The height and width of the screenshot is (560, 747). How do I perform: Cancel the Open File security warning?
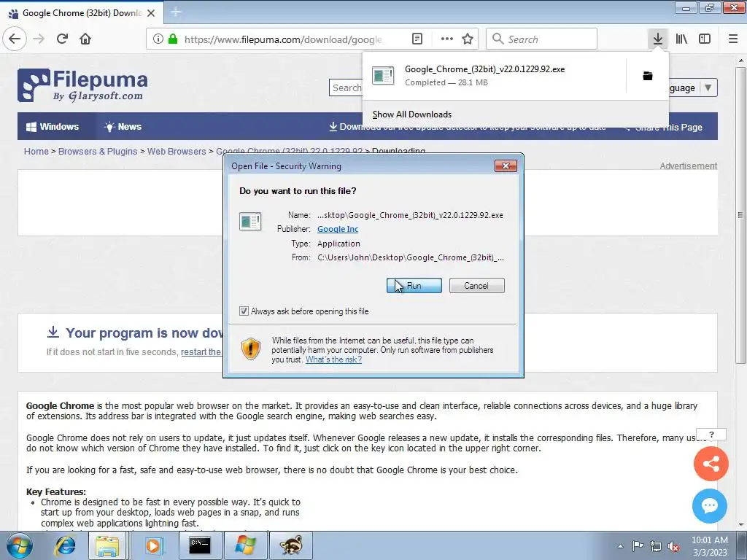[476, 286]
